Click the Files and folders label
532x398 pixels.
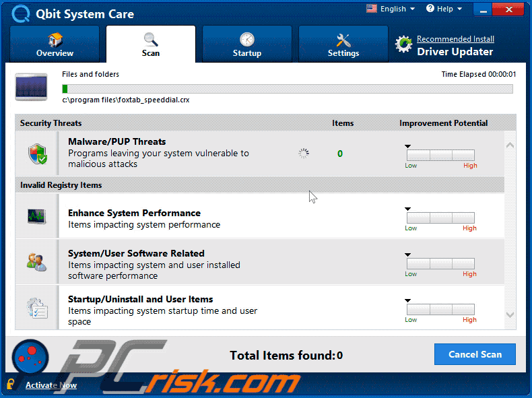click(91, 74)
